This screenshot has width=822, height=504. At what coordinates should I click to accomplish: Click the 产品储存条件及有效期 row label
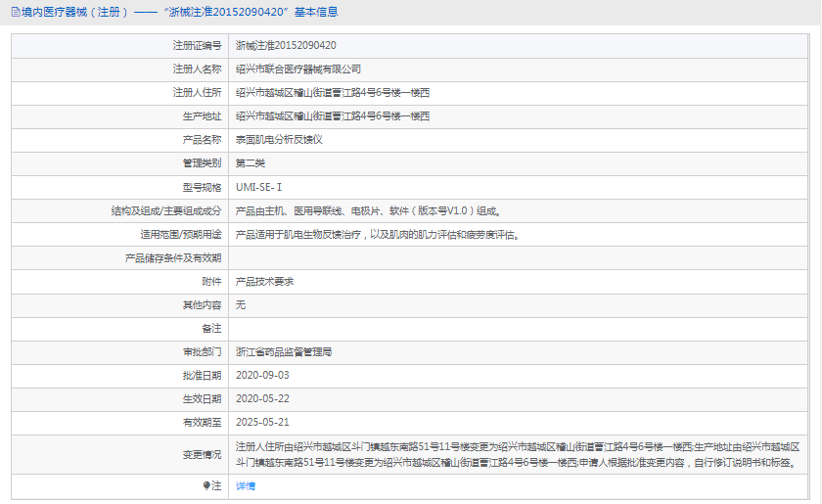[x=173, y=258]
